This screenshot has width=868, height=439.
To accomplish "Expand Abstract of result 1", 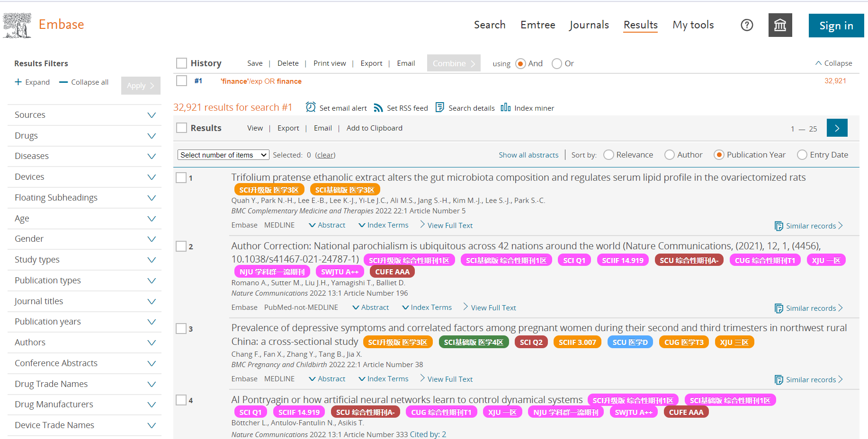I will point(327,225).
